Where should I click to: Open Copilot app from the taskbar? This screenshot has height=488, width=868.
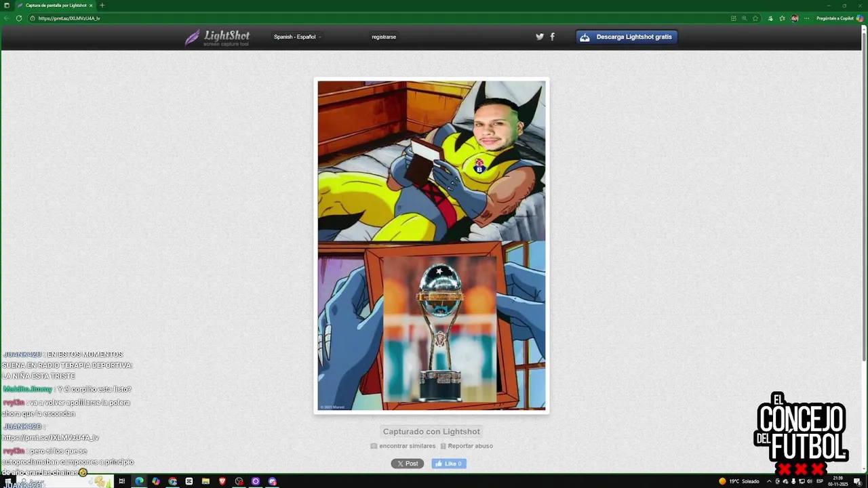point(156,481)
